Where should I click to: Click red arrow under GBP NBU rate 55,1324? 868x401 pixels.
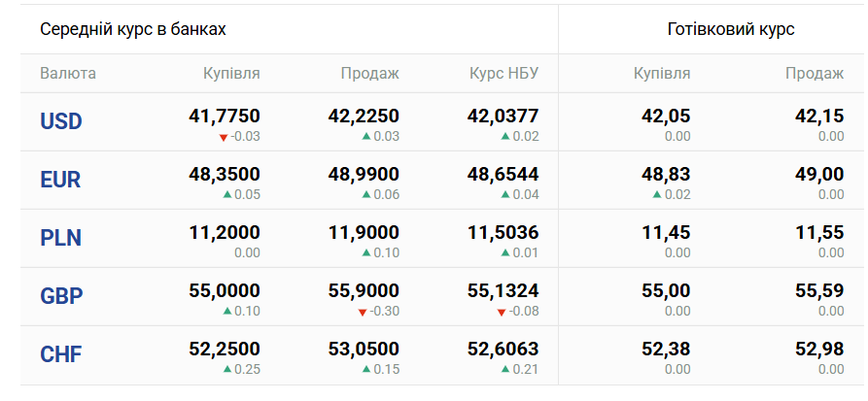pos(502,312)
